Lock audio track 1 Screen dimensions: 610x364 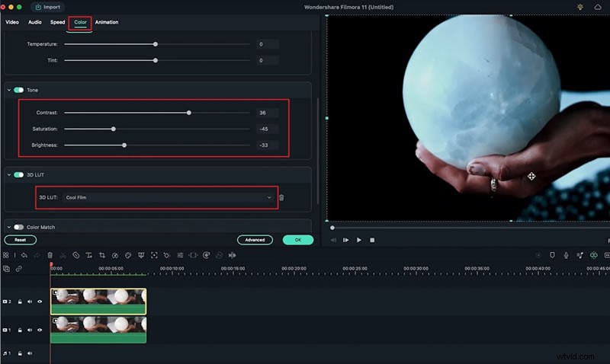(x=20, y=353)
